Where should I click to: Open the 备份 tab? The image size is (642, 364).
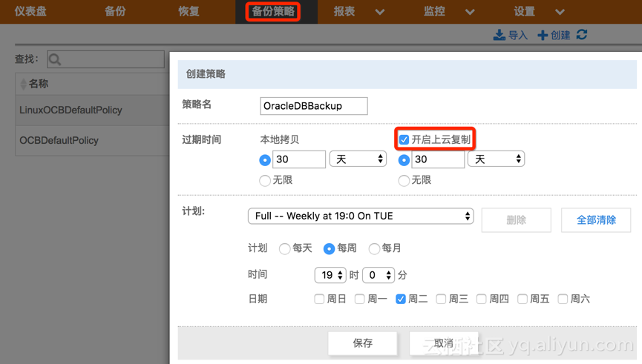(115, 11)
